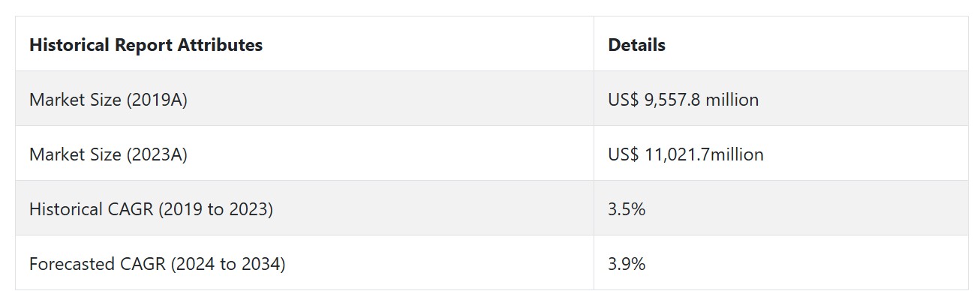Click the Historical Report Attributes header cell
This screenshot has height=291, width=980.
click(x=305, y=44)
